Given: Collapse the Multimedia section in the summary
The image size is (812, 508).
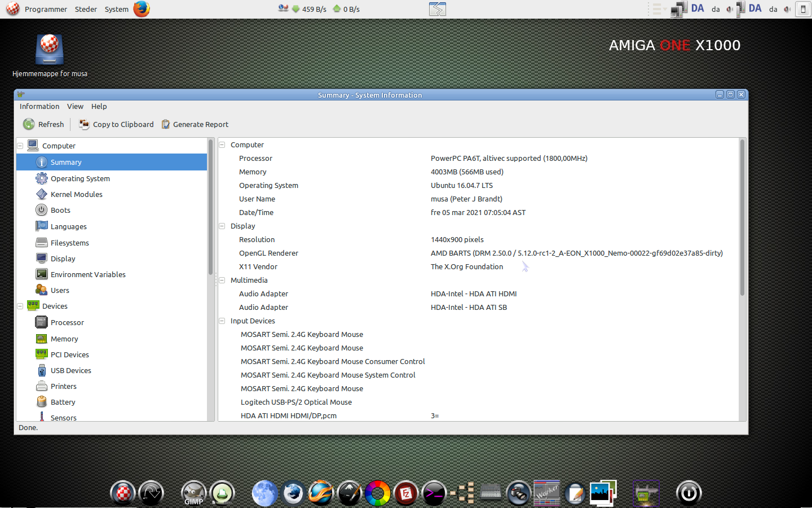Looking at the screenshot, I should click(222, 280).
